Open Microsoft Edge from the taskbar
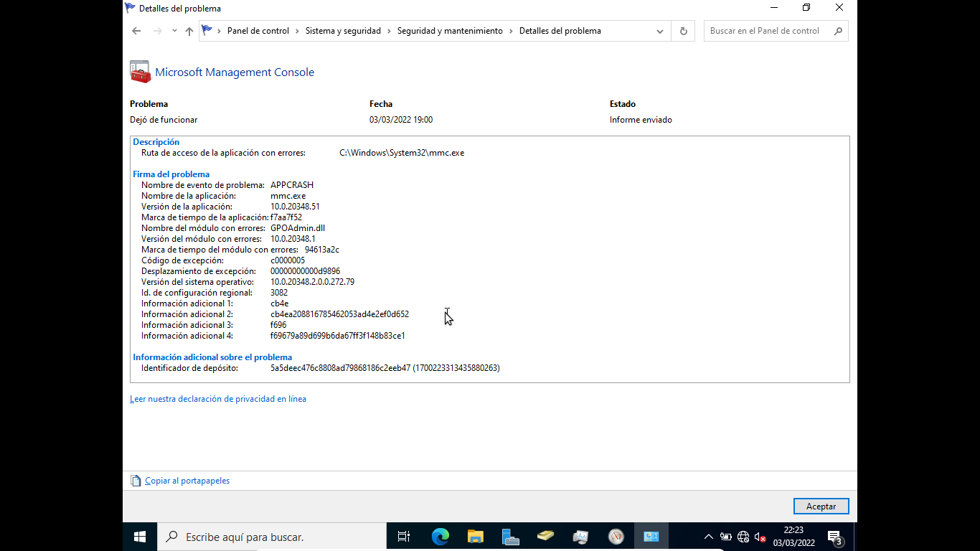The height and width of the screenshot is (551, 980). click(x=440, y=537)
